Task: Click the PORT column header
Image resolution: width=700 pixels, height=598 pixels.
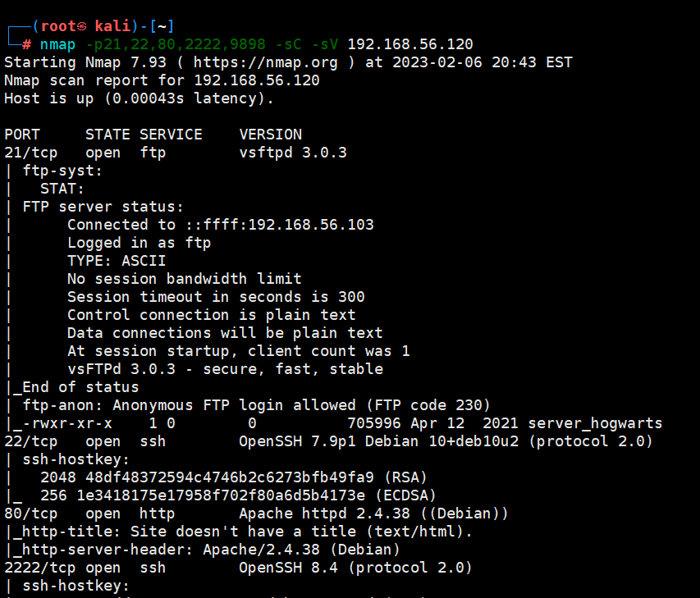Action: [x=22, y=135]
